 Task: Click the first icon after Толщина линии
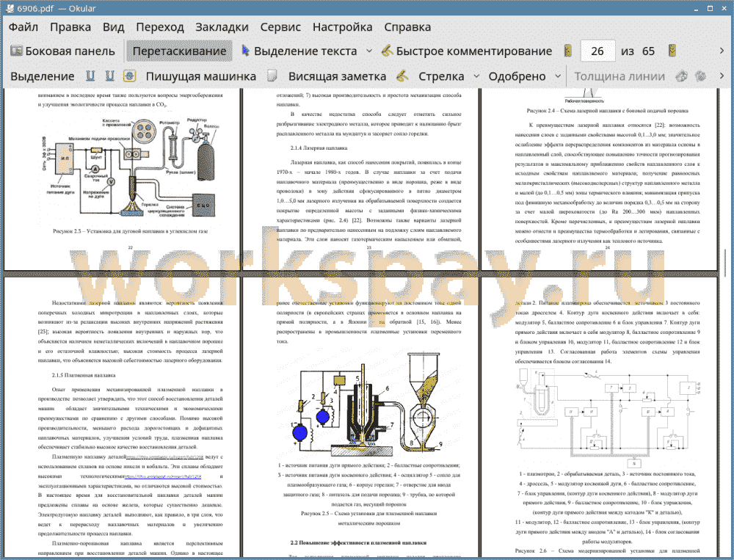(x=682, y=76)
